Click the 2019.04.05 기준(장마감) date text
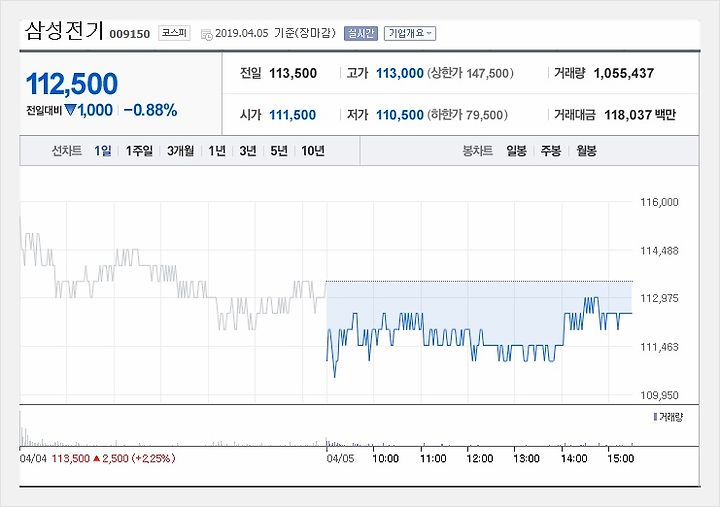720x507 pixels. 275,33
